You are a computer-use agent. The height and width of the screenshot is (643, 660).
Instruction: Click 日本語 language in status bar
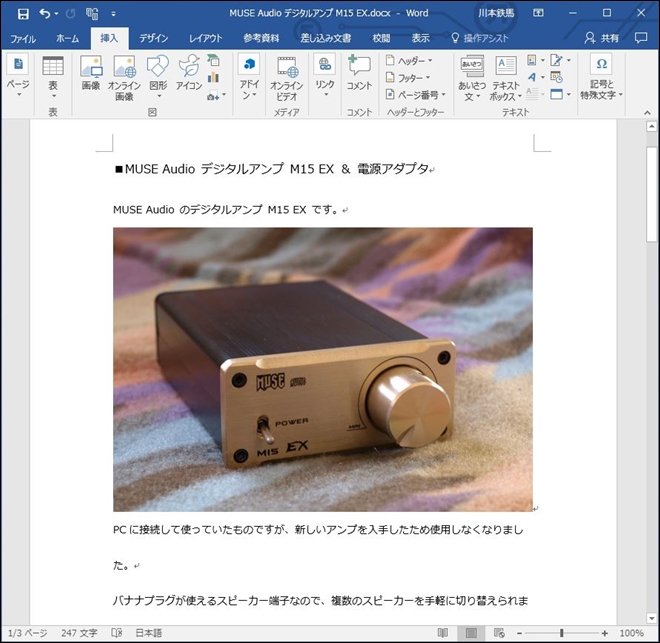tap(148, 633)
